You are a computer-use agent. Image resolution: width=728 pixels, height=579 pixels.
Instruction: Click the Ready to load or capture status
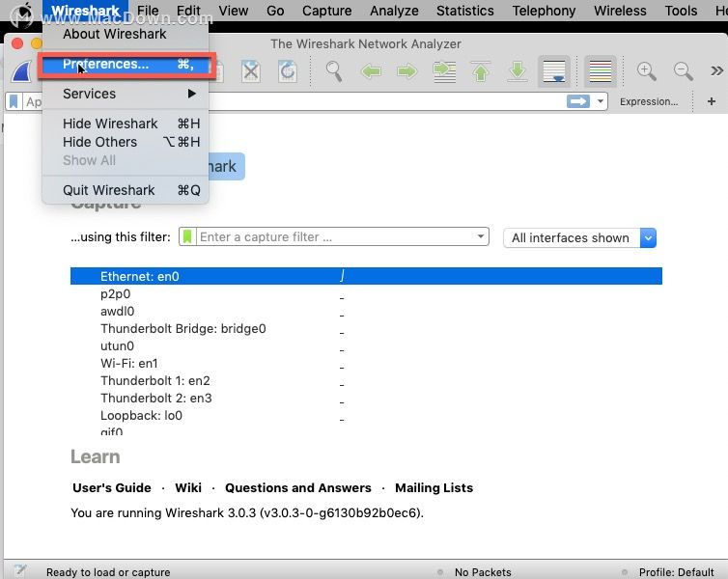point(108,572)
